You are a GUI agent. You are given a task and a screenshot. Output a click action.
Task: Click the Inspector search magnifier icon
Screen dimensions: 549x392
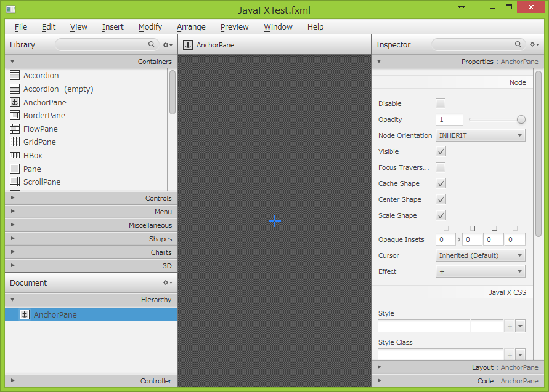pos(518,44)
